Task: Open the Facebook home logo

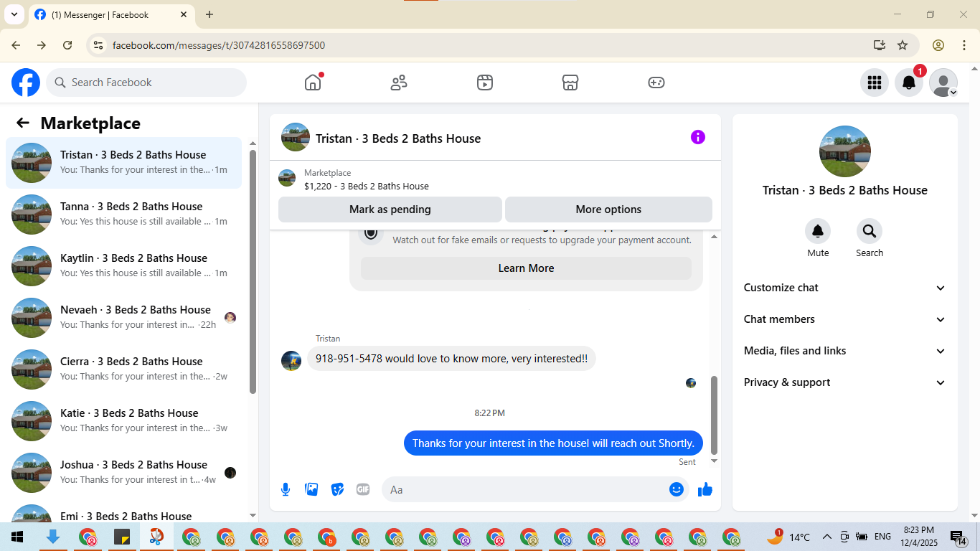Action: click(x=26, y=83)
